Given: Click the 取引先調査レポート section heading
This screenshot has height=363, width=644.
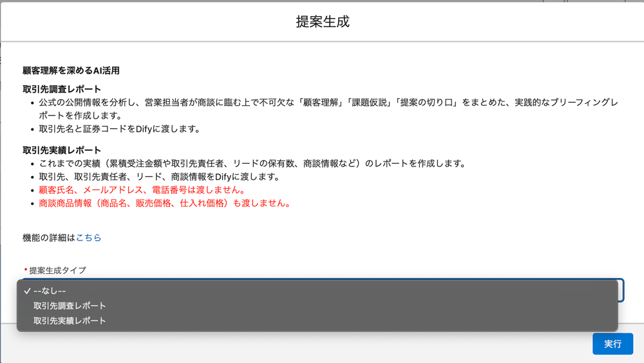Looking at the screenshot, I should (x=62, y=89).
